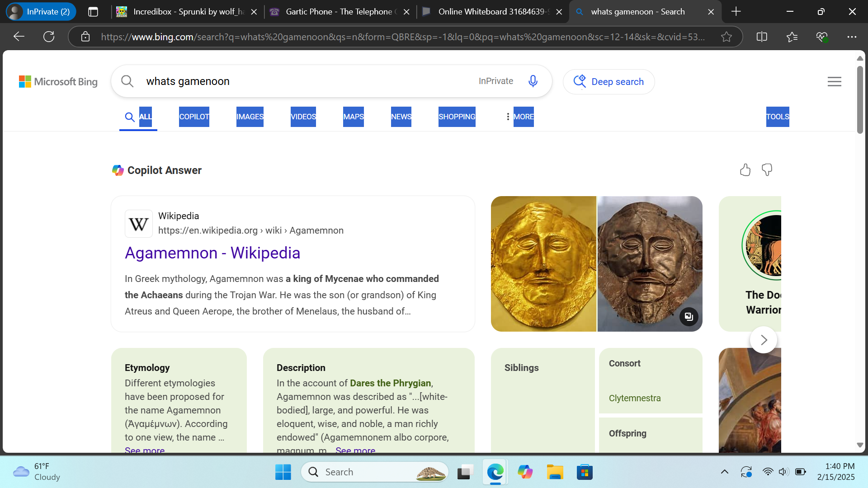Give thumbs up to Copilot Answer
This screenshot has width=868, height=488.
(x=745, y=170)
